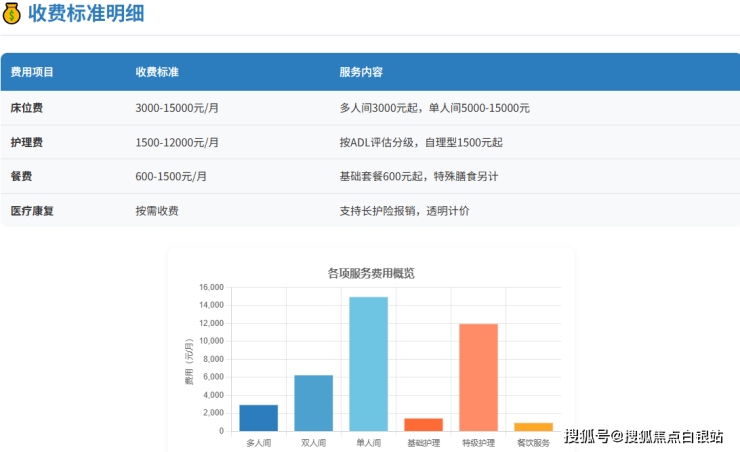Image resolution: width=740 pixels, height=452 pixels.
Task: Click the 护理费 row label
Action: [x=26, y=142]
